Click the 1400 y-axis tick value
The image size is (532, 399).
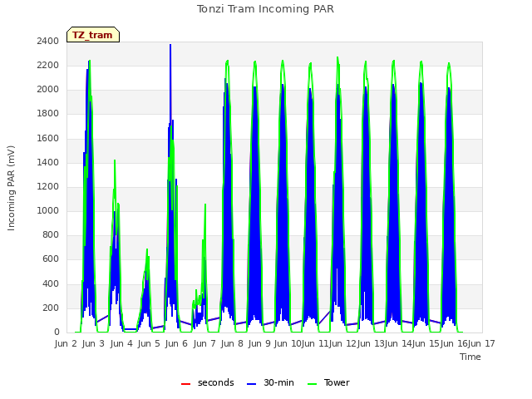tap(48, 162)
